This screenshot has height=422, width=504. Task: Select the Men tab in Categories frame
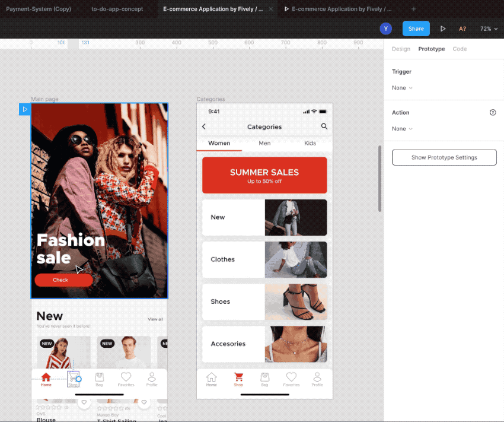[264, 143]
